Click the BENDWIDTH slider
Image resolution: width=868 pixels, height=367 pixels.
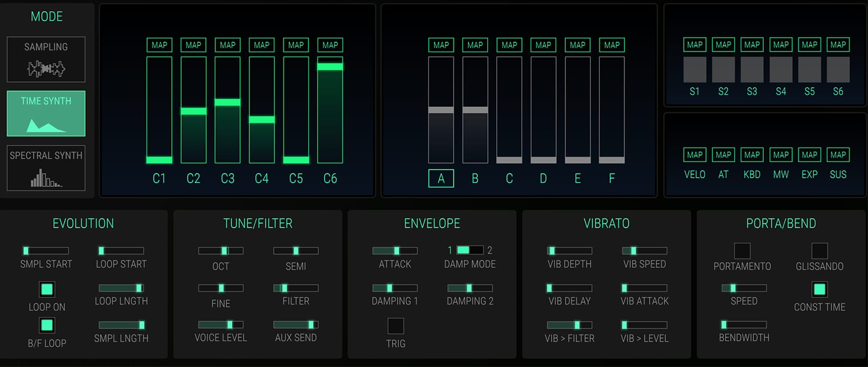point(744,325)
